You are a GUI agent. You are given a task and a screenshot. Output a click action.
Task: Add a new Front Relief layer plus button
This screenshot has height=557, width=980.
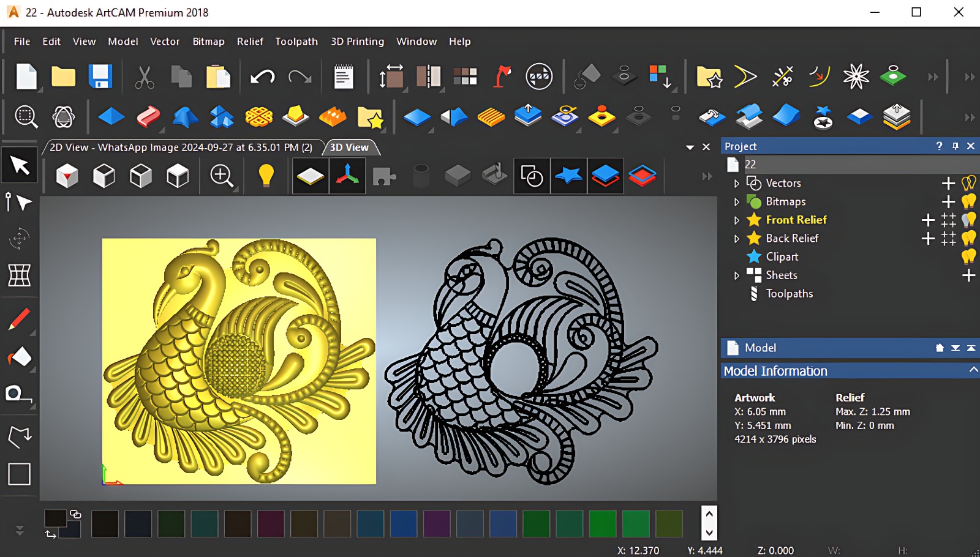928,220
